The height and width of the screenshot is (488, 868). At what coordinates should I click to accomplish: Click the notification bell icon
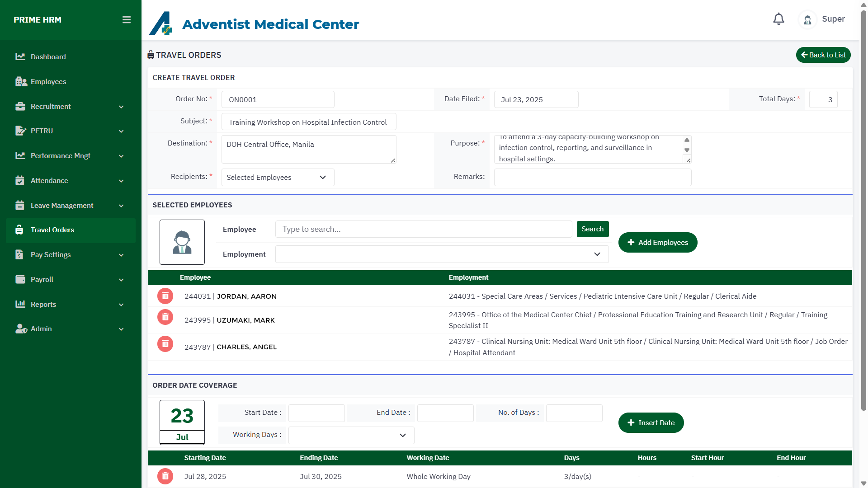click(x=778, y=19)
